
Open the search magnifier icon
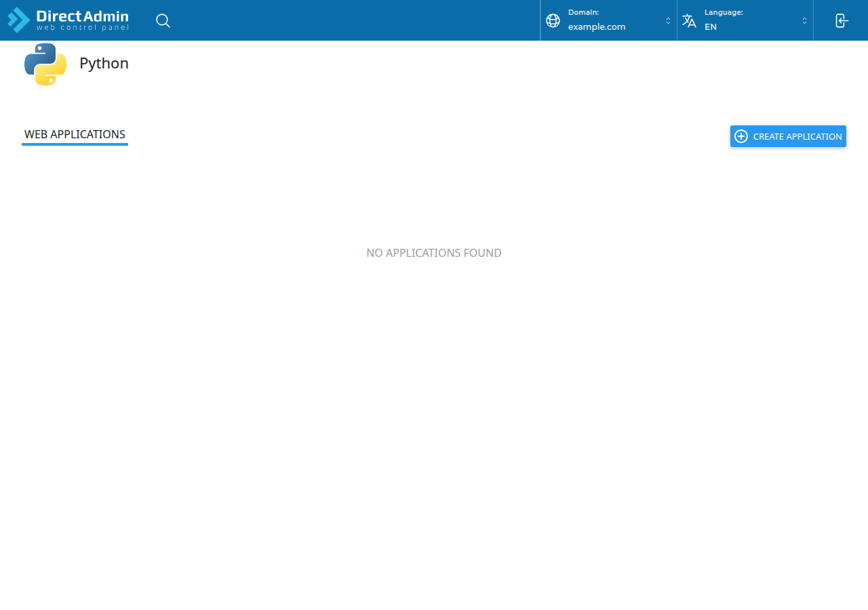163,20
